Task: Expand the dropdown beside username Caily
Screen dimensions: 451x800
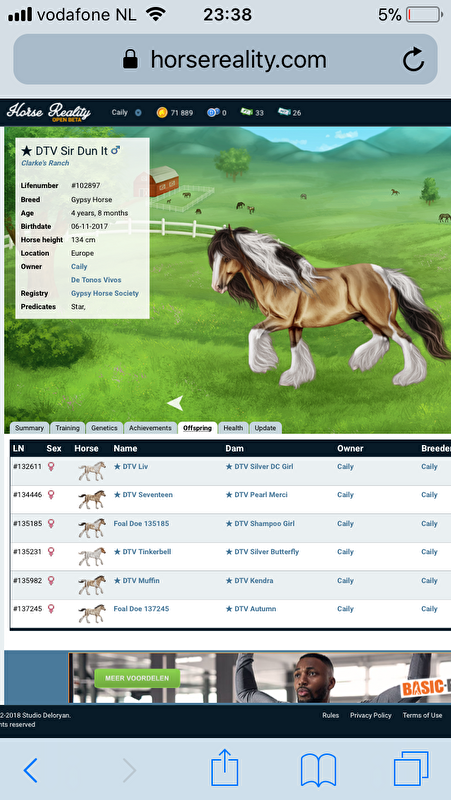Action: pos(138,113)
